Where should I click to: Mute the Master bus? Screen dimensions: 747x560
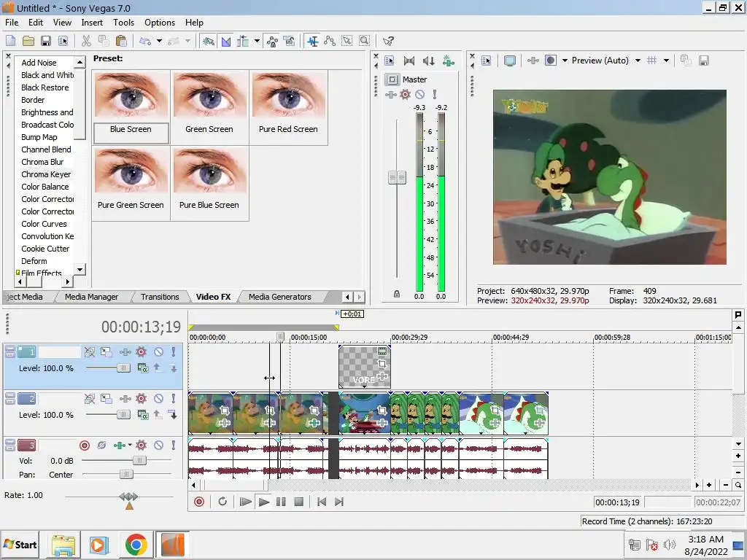pyautogui.click(x=419, y=94)
